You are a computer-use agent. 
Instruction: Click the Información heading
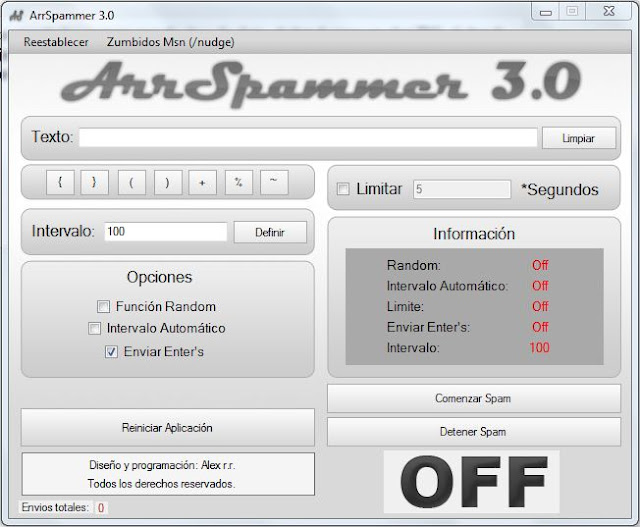pyautogui.click(x=474, y=234)
